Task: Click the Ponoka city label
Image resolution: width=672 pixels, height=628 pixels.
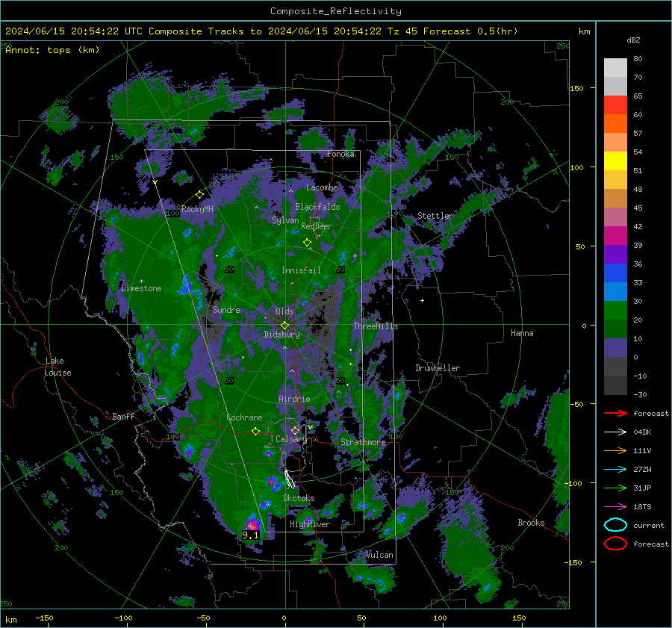Action: 340,154
